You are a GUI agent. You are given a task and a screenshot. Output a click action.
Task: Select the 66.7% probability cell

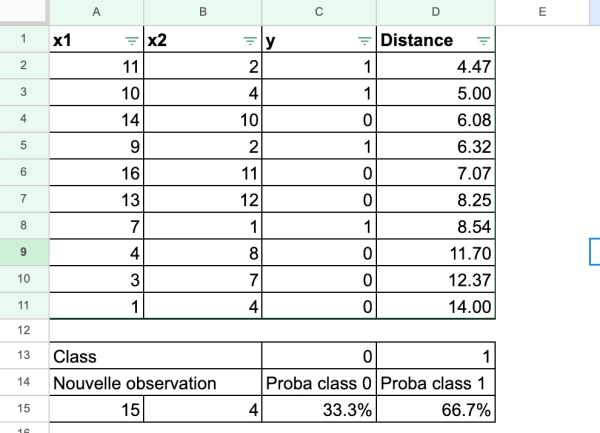(x=436, y=408)
